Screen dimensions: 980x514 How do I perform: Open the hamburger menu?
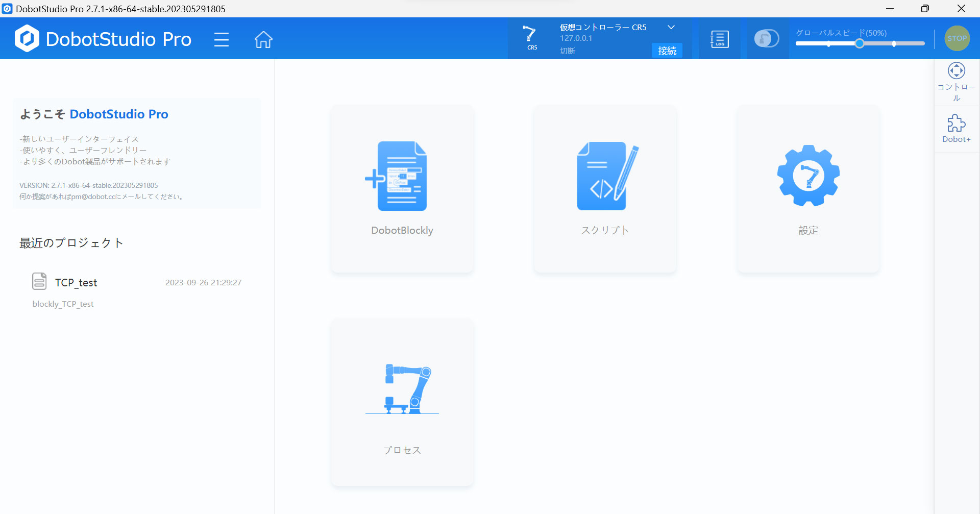[x=222, y=39]
